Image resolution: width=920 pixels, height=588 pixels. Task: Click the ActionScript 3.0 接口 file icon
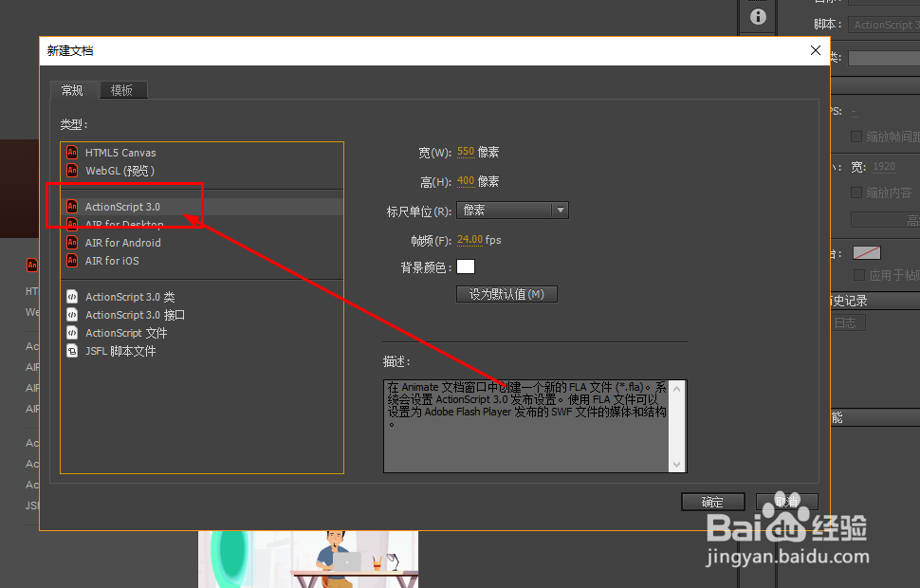click(x=72, y=315)
